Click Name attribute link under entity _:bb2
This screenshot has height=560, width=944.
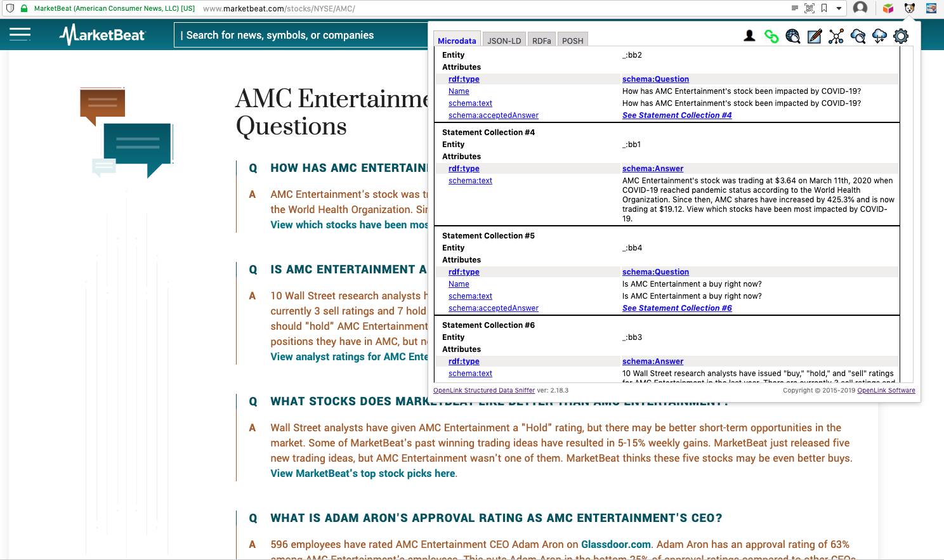pos(459,91)
